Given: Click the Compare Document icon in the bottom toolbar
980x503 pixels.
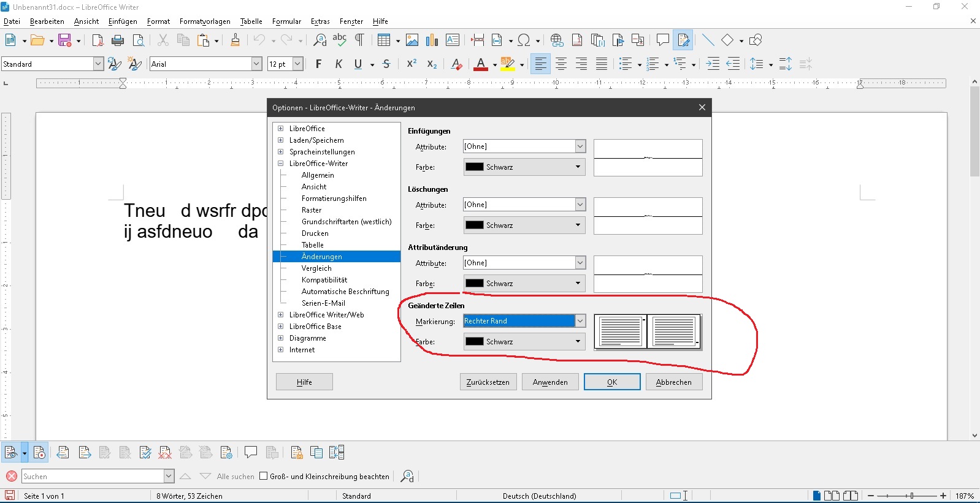Looking at the screenshot, I should click(x=316, y=453).
